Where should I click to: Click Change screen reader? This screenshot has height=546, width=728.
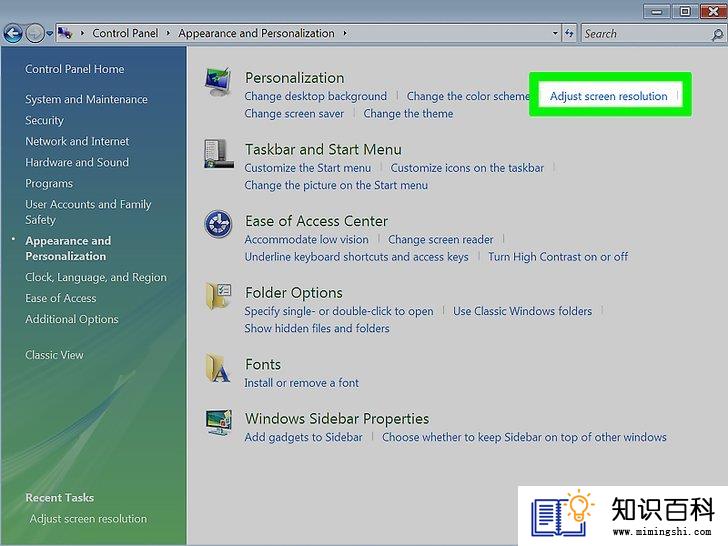(441, 240)
